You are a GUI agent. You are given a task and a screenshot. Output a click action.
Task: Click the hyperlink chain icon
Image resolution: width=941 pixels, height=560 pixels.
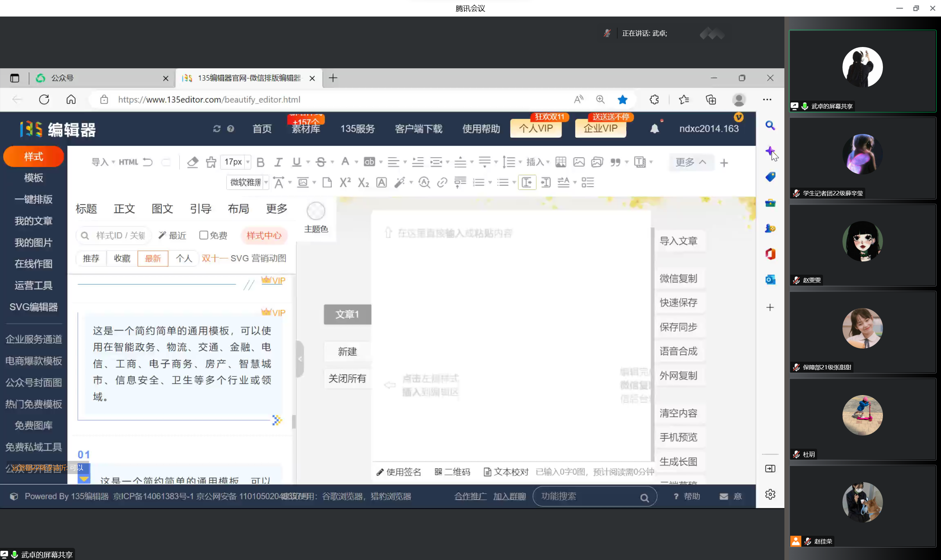pos(442,183)
